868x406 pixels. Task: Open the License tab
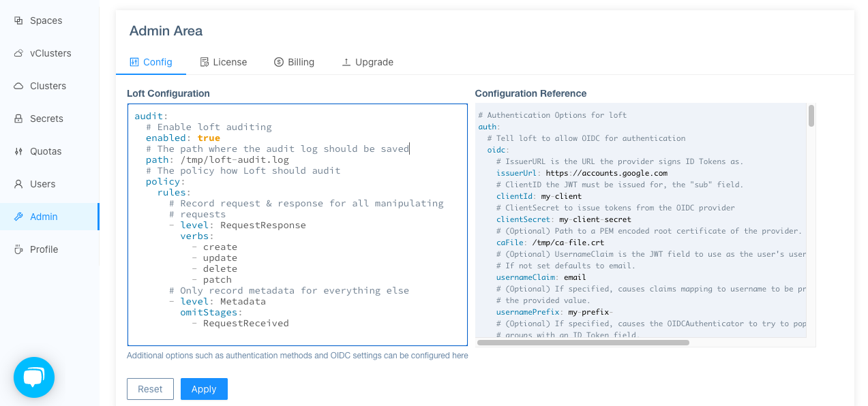(224, 62)
